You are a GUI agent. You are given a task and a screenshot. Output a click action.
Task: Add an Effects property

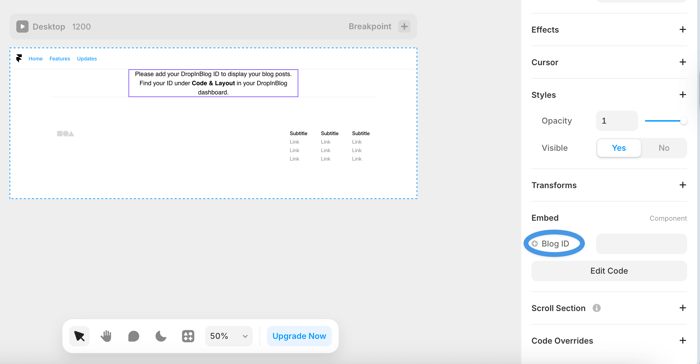682,29
